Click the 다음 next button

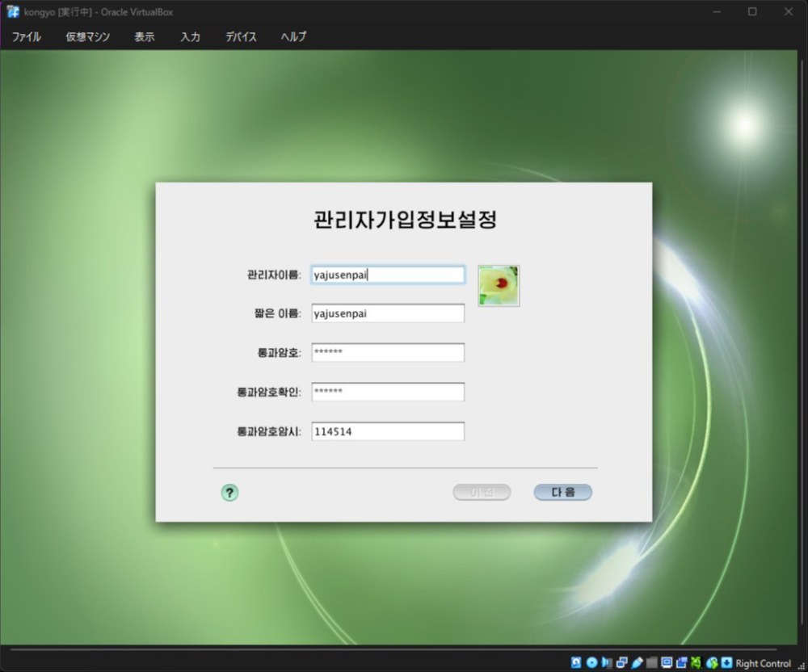click(562, 492)
